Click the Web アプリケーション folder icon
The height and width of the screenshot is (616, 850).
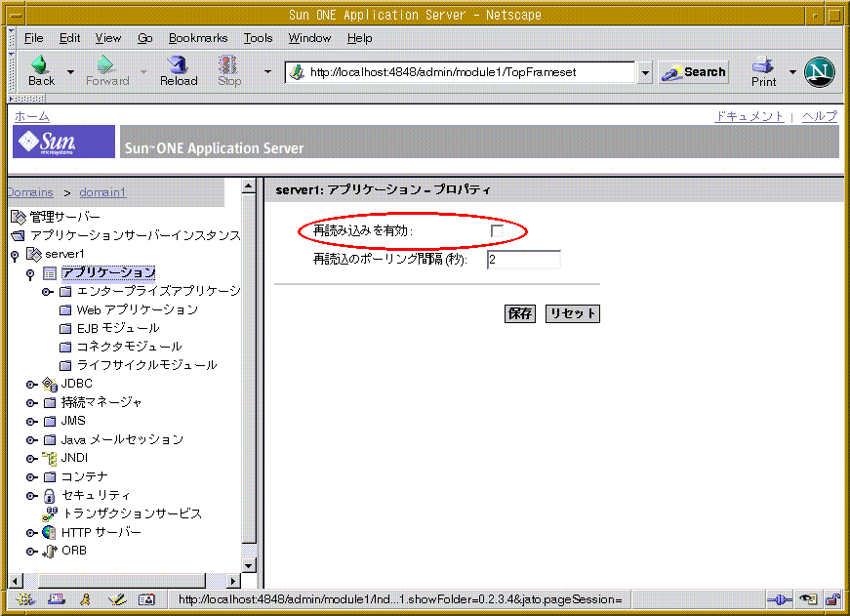point(65,310)
